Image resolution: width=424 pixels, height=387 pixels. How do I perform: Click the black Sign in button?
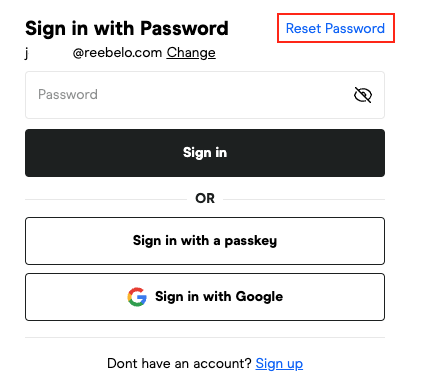[x=205, y=153]
